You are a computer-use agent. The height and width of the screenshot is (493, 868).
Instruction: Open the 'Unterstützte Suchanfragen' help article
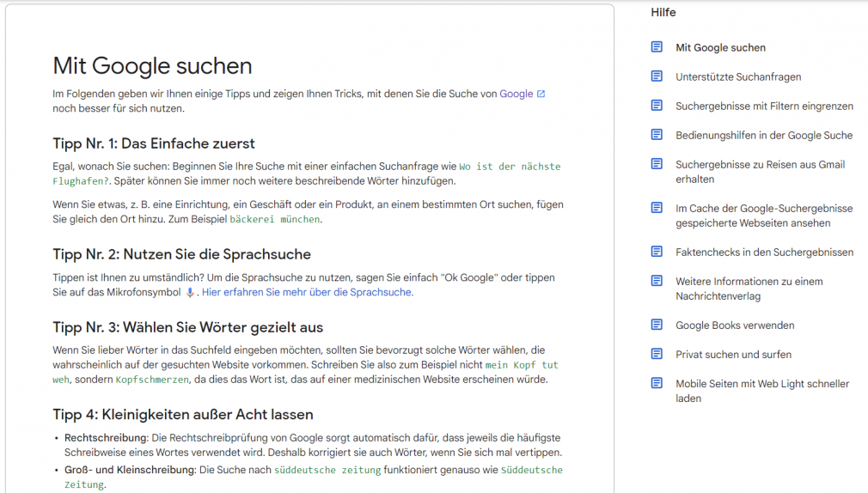pyautogui.click(x=738, y=77)
